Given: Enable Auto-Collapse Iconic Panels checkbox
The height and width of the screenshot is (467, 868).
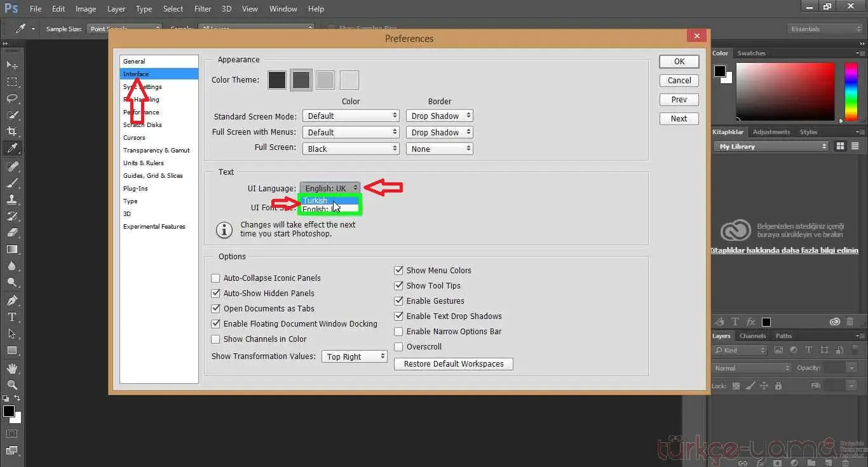Looking at the screenshot, I should (x=215, y=278).
